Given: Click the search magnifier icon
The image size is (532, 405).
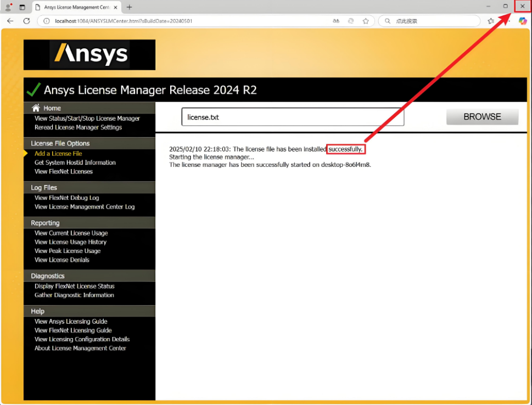Looking at the screenshot, I should point(388,21).
